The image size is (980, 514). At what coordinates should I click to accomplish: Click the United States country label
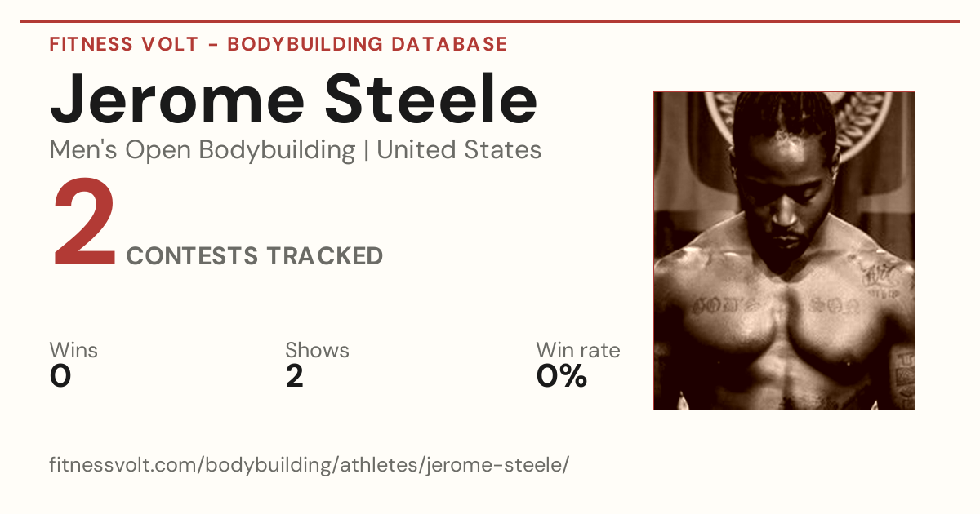(x=459, y=150)
